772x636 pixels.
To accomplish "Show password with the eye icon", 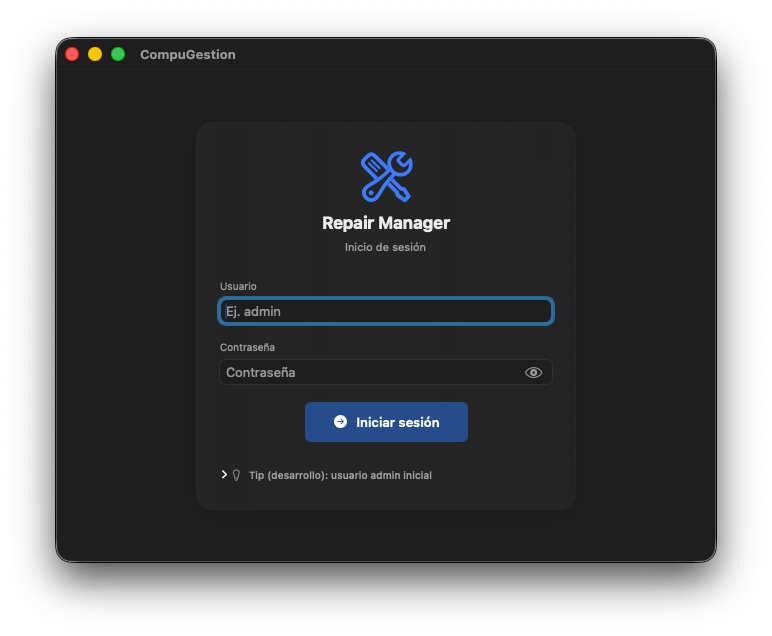I will 533,373.
